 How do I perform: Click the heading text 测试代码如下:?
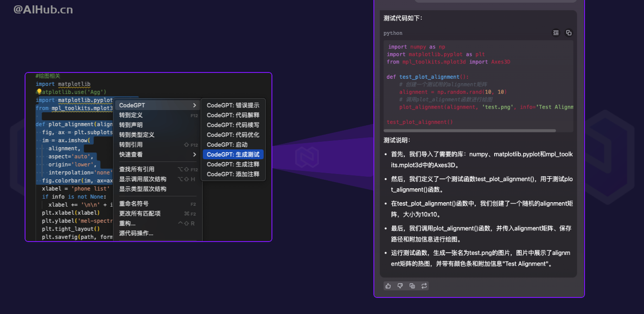coord(403,18)
